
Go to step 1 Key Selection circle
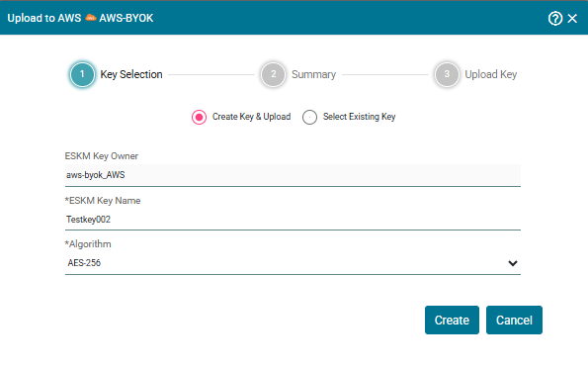tap(82, 74)
